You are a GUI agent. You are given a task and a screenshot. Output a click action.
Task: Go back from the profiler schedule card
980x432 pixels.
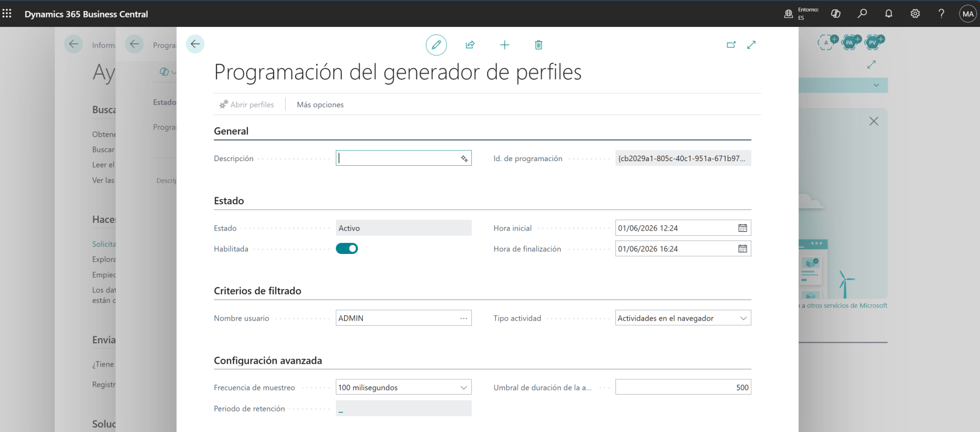tap(195, 44)
